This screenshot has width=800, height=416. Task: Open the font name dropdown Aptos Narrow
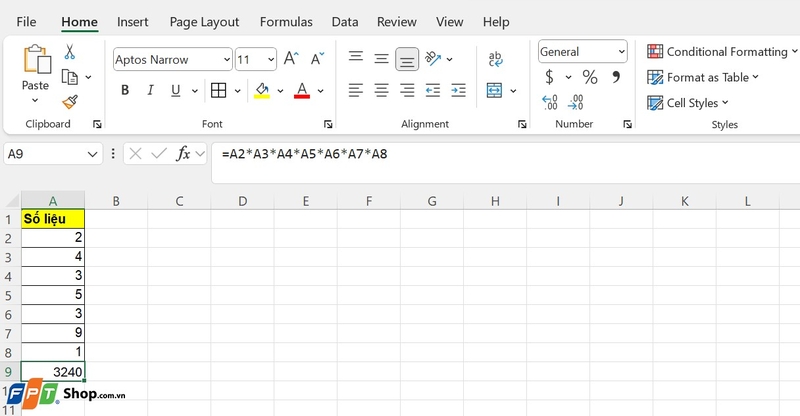click(227, 60)
